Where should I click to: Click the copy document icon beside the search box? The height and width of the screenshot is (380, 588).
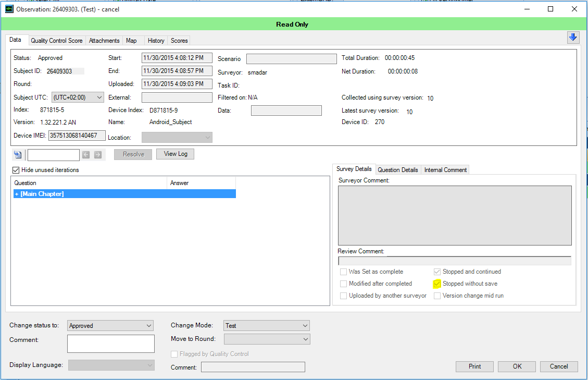click(18, 154)
